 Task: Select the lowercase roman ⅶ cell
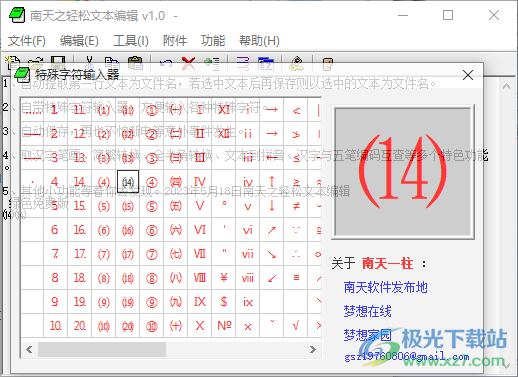(248, 254)
